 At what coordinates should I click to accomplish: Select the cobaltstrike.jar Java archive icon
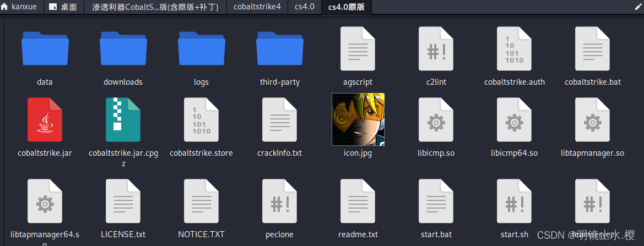tap(45, 119)
